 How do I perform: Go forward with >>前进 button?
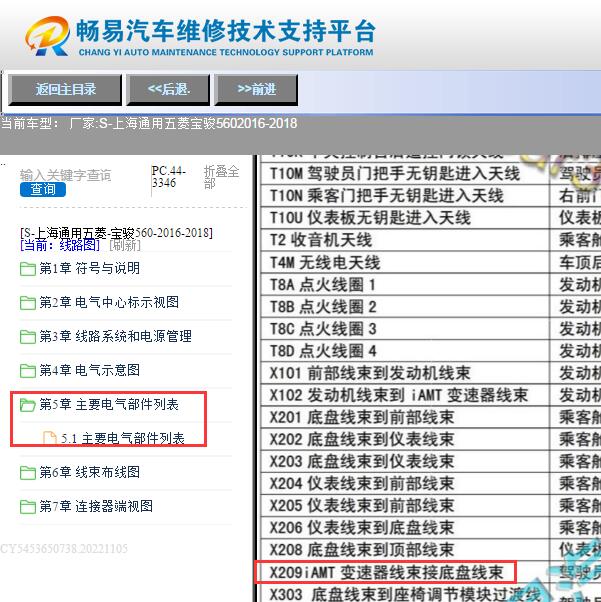256,89
